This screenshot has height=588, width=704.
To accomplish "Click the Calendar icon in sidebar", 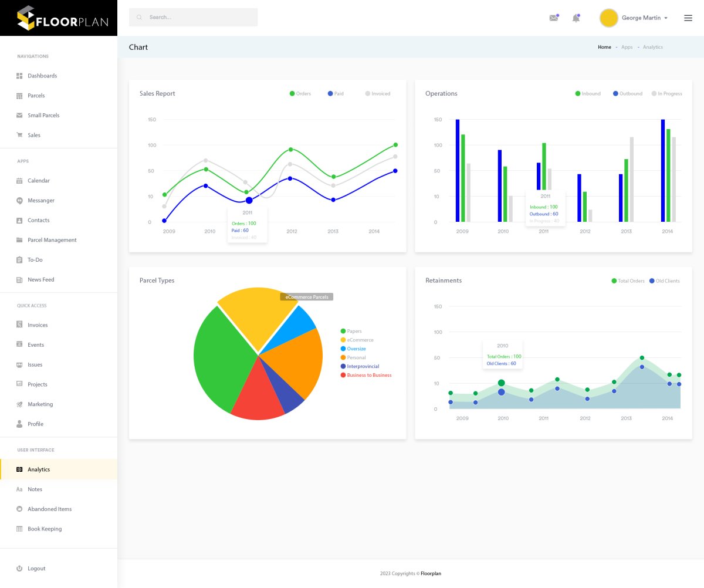I will click(x=19, y=181).
